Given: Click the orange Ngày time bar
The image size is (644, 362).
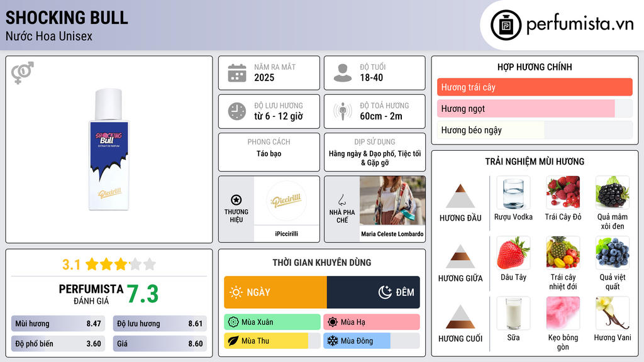Looking at the screenshot, I should pos(275,292).
